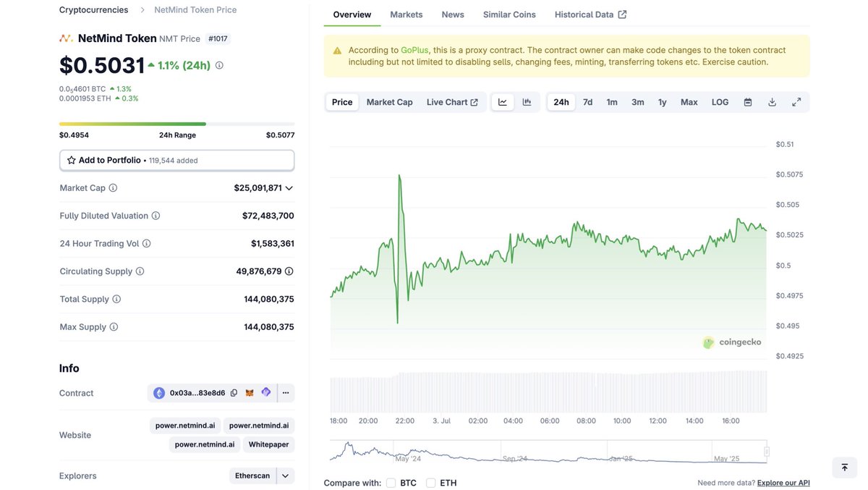Click the star icon in Add to Portfolio
868x490 pixels.
[71, 160]
